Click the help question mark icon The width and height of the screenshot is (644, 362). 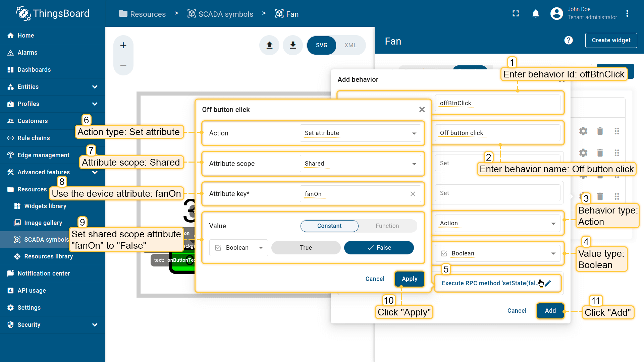click(x=568, y=41)
